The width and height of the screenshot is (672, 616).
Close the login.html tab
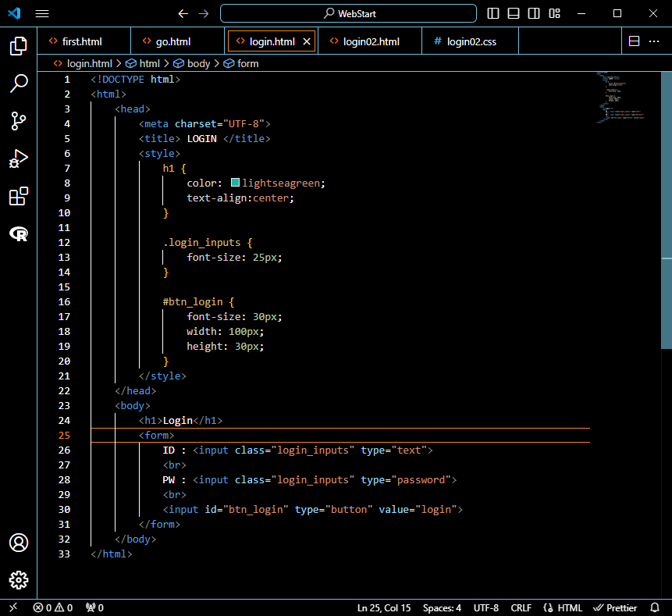click(307, 41)
